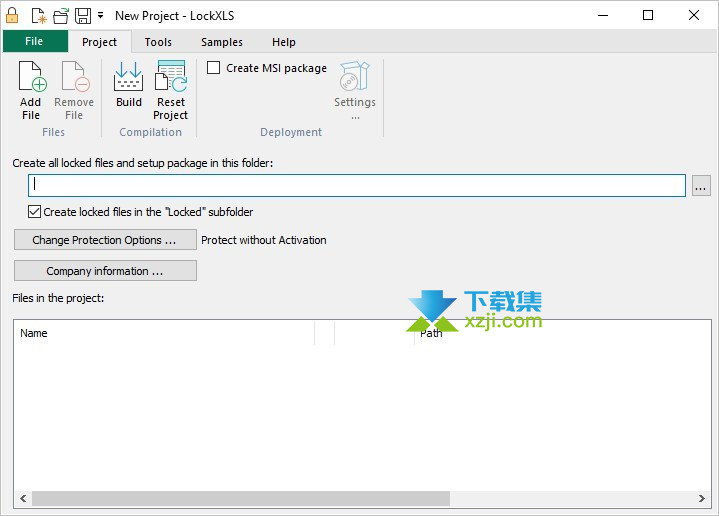Uncheck Create locked files in Locked subfolder
This screenshot has width=719, height=516.
tap(34, 211)
